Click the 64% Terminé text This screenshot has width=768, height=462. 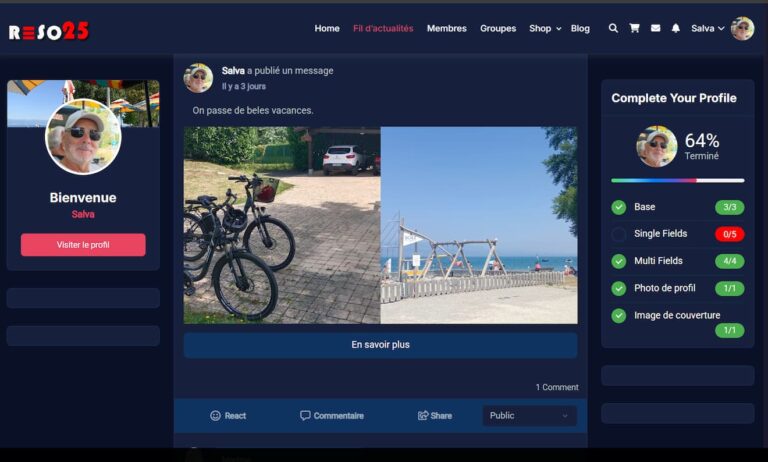[702, 146]
